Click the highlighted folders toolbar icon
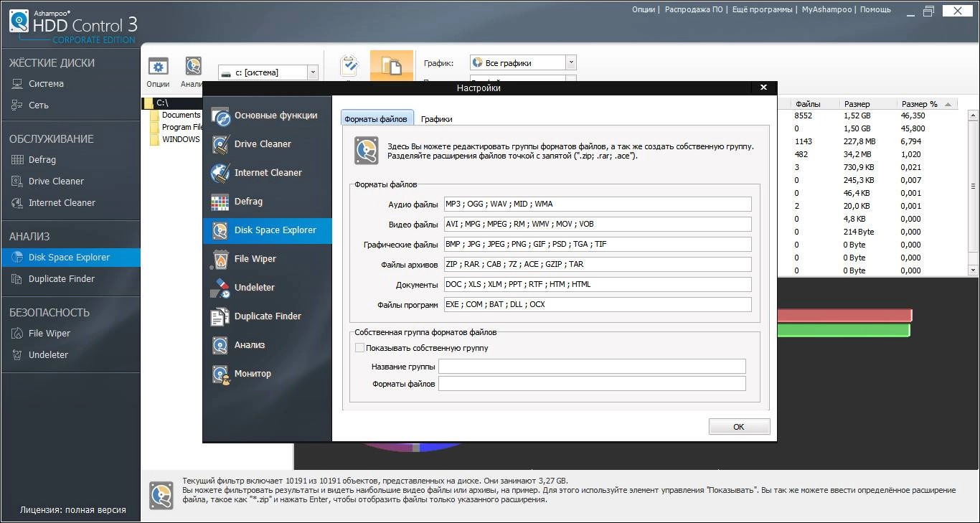 click(x=391, y=66)
